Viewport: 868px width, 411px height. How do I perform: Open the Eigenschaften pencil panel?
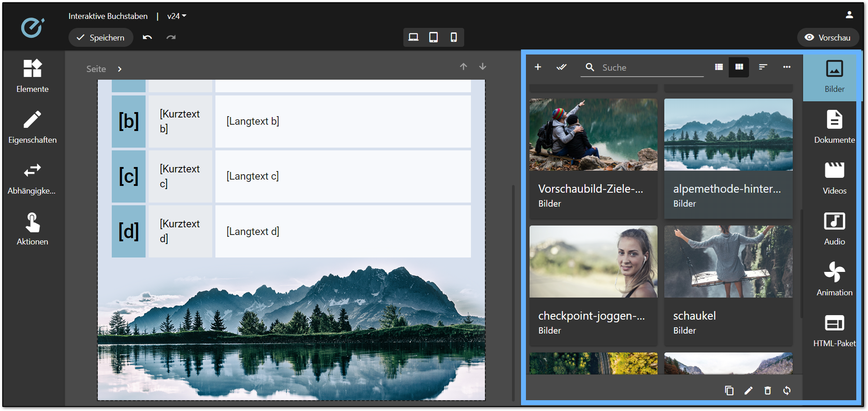coord(32,127)
